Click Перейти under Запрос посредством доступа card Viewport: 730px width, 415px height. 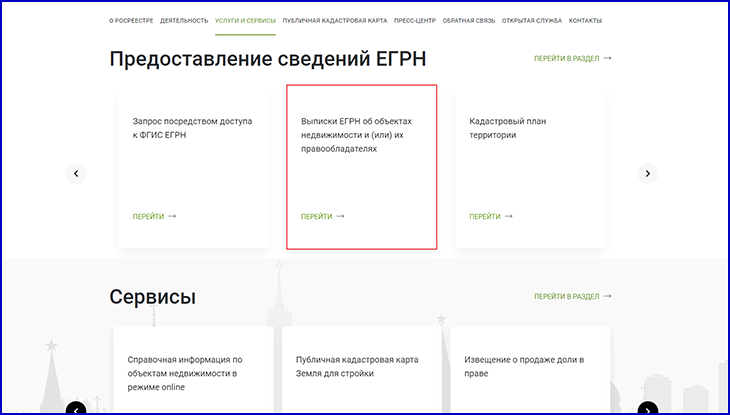154,216
